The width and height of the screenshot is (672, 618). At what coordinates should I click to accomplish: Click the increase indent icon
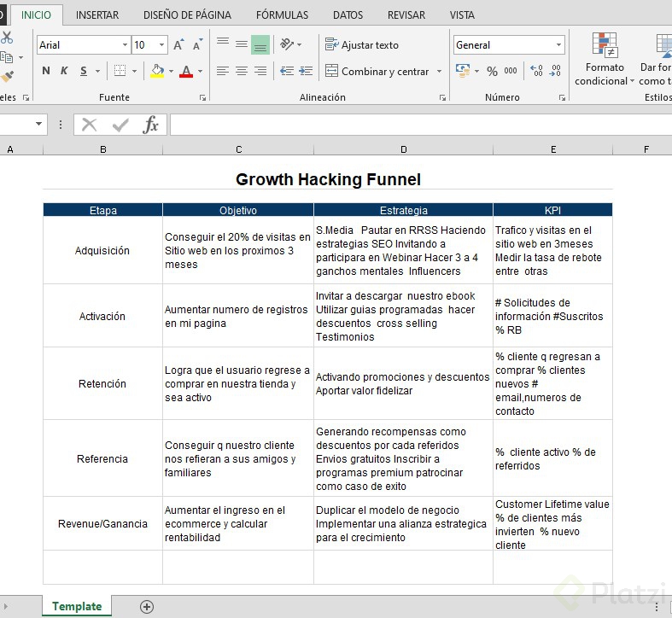[x=304, y=72]
